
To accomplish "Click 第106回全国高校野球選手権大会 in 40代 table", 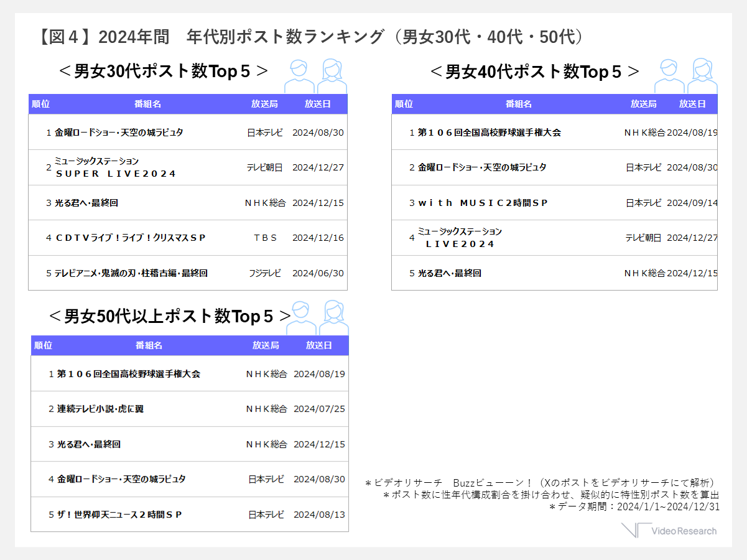I will 489,133.
